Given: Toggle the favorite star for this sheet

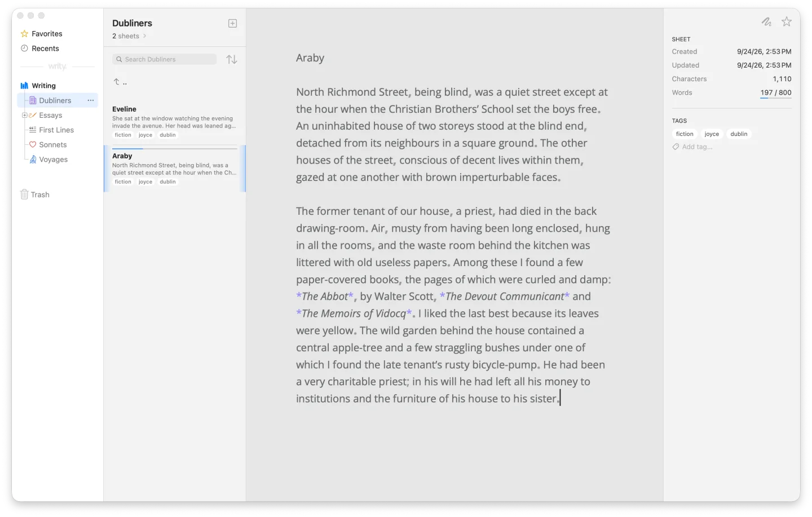Looking at the screenshot, I should [787, 21].
